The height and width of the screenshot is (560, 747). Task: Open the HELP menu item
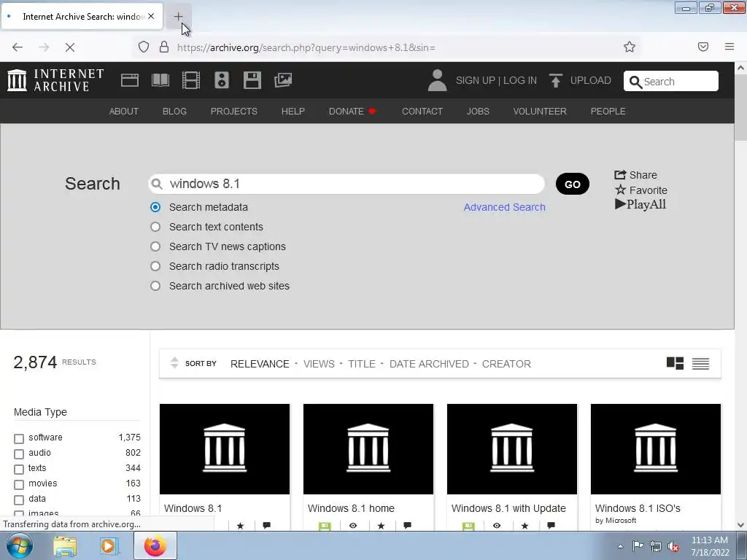(293, 111)
